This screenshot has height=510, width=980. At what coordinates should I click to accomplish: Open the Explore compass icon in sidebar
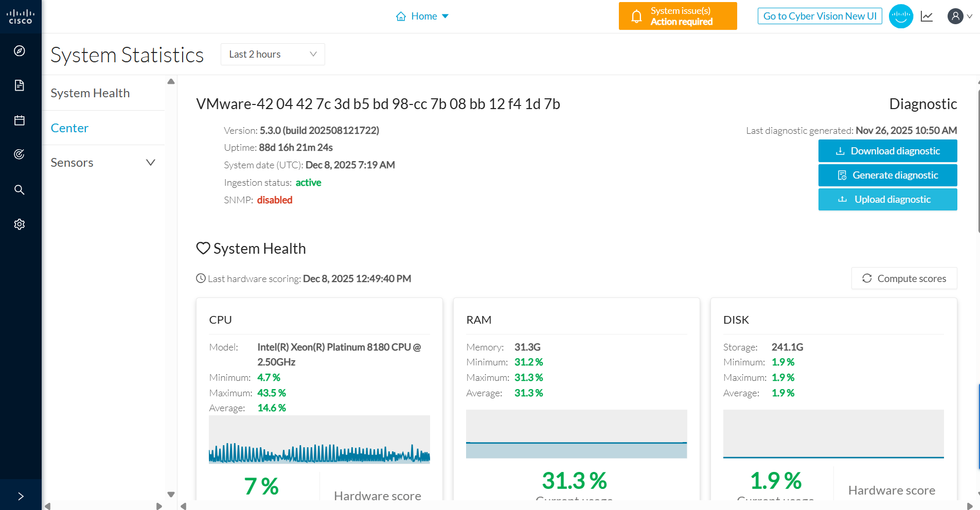(20, 51)
